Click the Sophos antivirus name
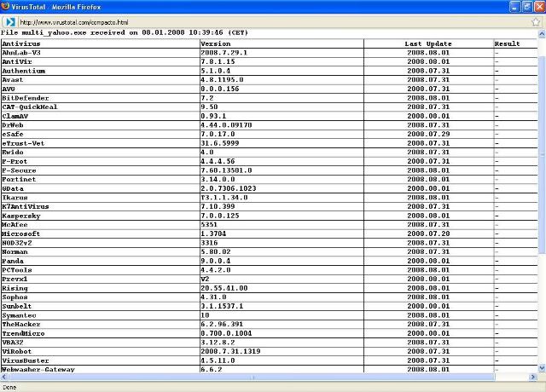The width and height of the screenshot is (546, 392). (15, 297)
